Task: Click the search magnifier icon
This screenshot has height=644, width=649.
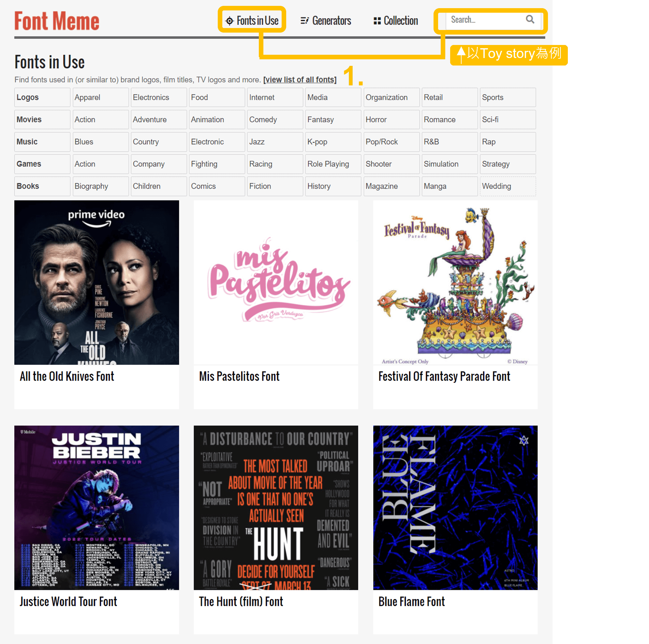Action: pos(529,20)
